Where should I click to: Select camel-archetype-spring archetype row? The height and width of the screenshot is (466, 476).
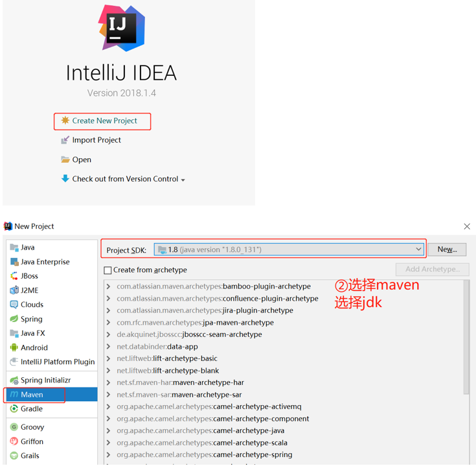284,454
